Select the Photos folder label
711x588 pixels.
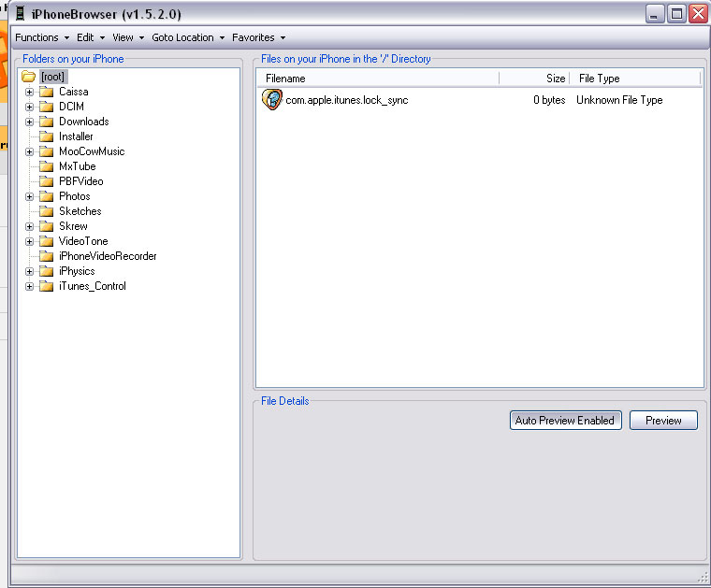(74, 196)
